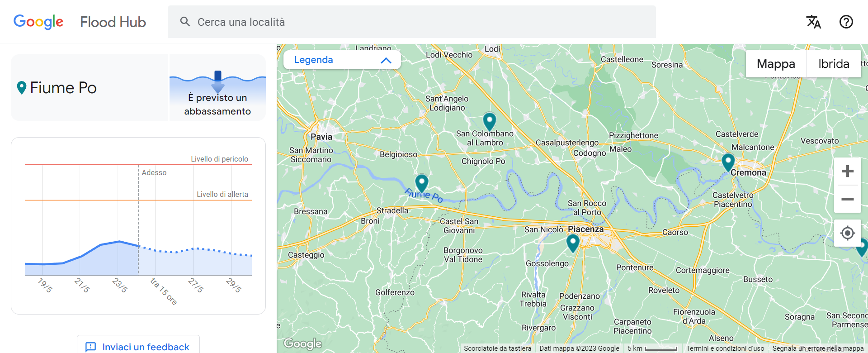
Task: Select the gauge pin near Cremona
Action: 728,162
